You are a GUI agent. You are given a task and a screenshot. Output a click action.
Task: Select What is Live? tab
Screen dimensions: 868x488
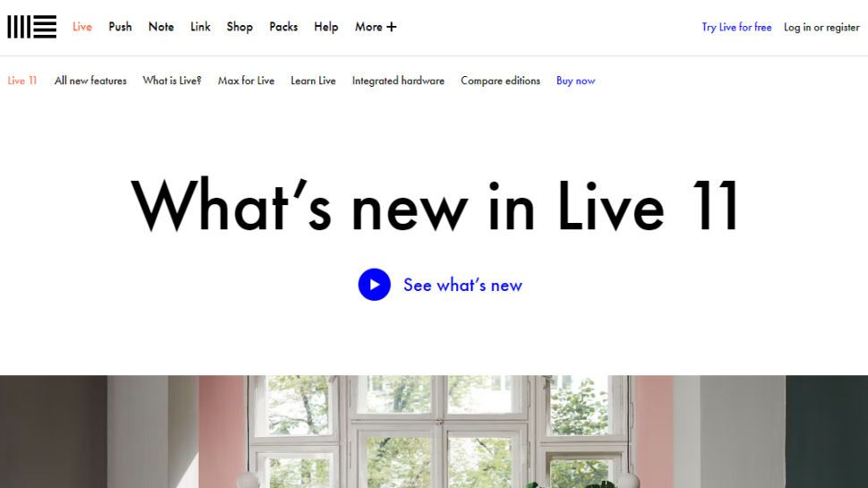tap(172, 81)
